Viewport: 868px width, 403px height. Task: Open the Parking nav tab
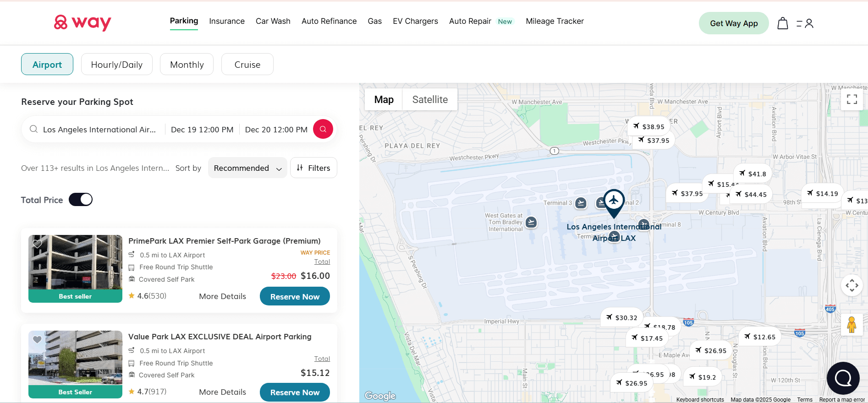click(184, 21)
